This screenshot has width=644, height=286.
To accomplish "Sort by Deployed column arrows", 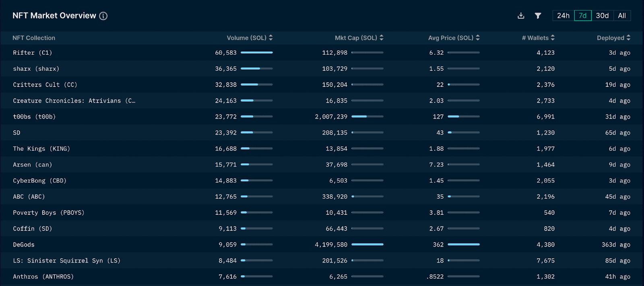I will [628, 37].
